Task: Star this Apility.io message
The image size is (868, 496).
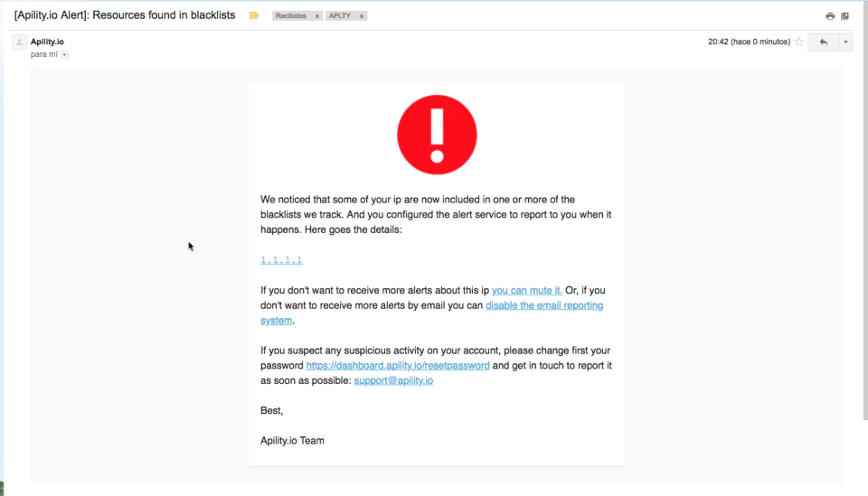Action: click(x=798, y=42)
